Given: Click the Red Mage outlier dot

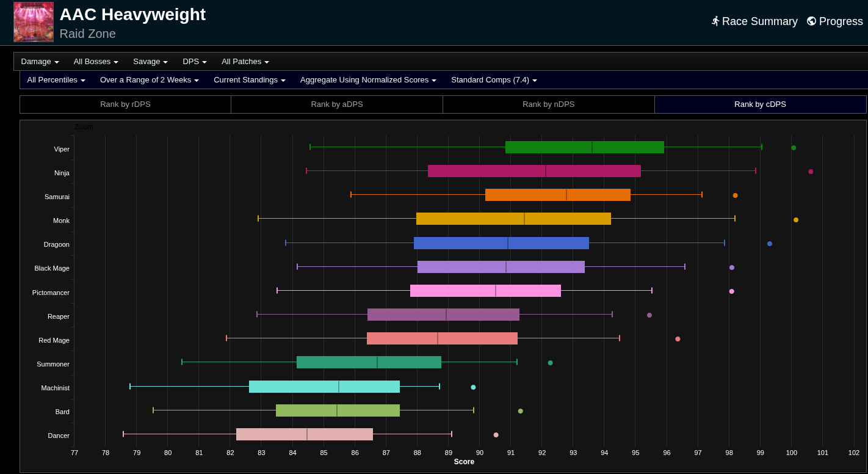Looking at the screenshot, I should (678, 339).
